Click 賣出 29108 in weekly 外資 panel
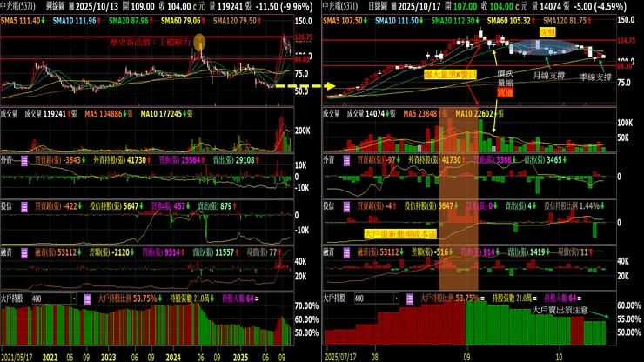The width and height of the screenshot is (644, 362). [236, 160]
